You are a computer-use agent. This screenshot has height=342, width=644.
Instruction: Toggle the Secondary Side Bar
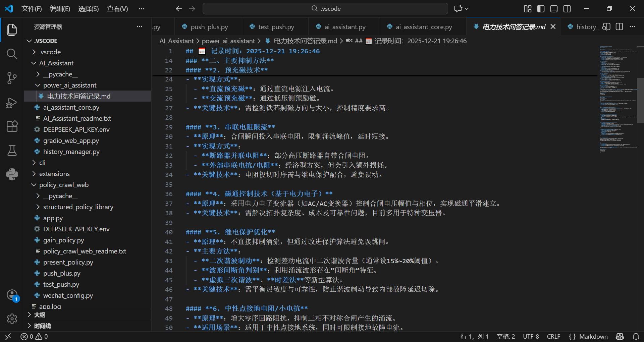(x=567, y=9)
